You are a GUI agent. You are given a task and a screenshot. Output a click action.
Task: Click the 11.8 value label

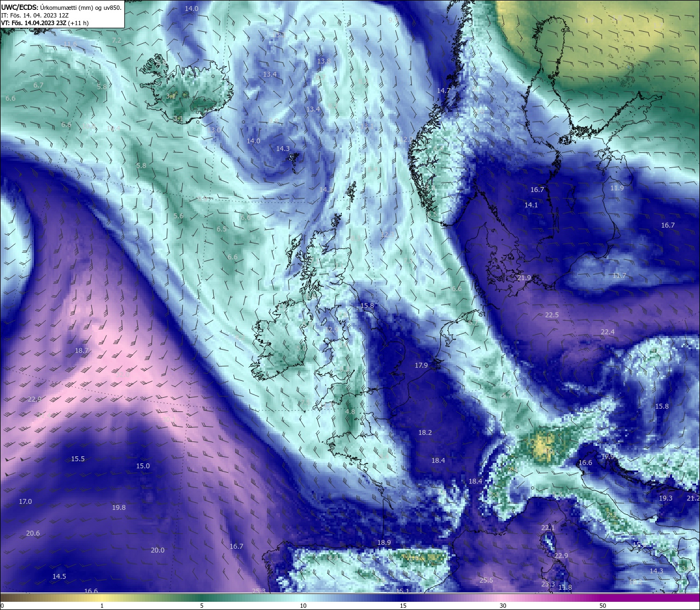pyautogui.click(x=565, y=588)
